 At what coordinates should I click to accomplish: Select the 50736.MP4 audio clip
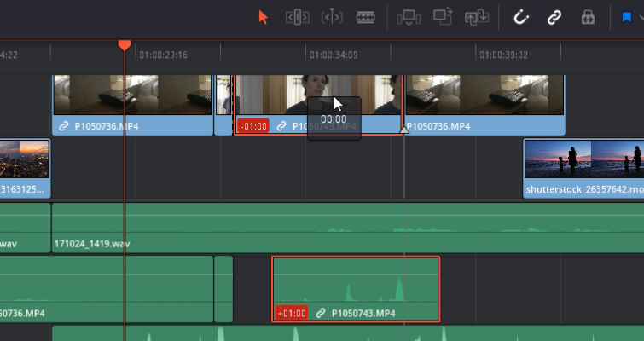107,289
